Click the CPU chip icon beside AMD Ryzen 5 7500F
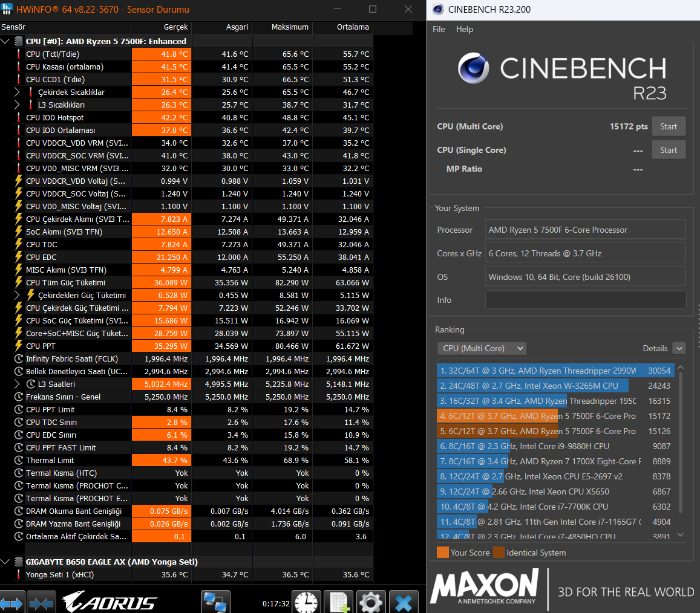The width and height of the screenshot is (700, 613). point(18,41)
